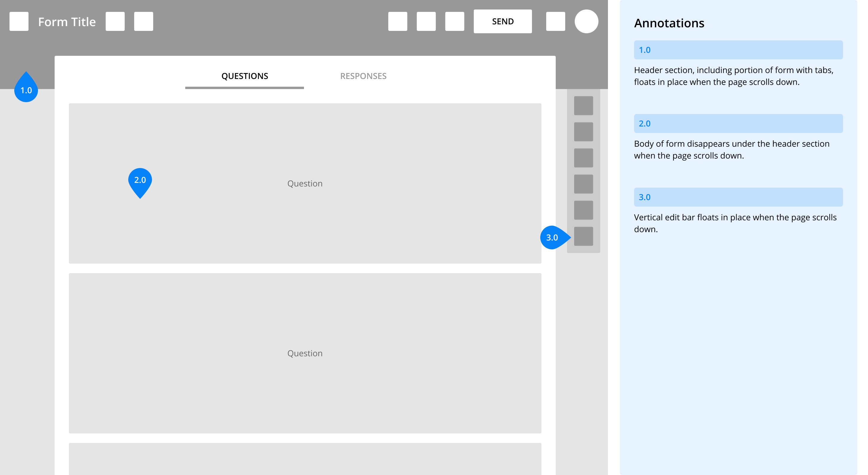Switch to the QUESTIONS tab
The width and height of the screenshot is (868, 475).
(245, 76)
